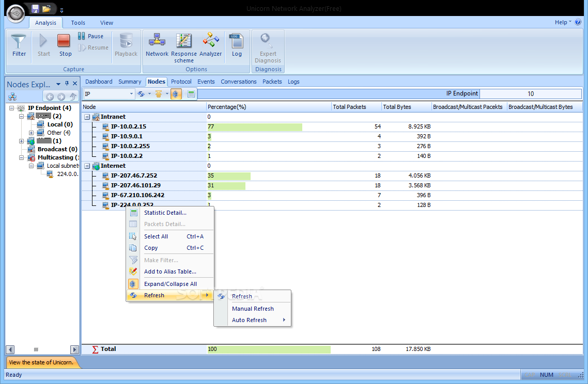The image size is (588, 384).
Task: Open the Packets tab
Action: coord(272,82)
